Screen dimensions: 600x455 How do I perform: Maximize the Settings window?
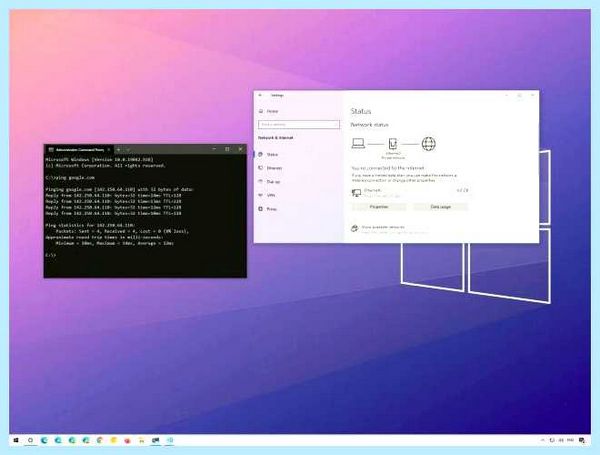pos(519,95)
